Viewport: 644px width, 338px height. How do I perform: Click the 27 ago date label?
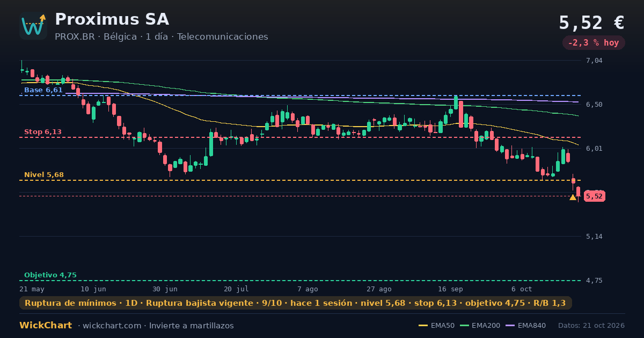379,289
